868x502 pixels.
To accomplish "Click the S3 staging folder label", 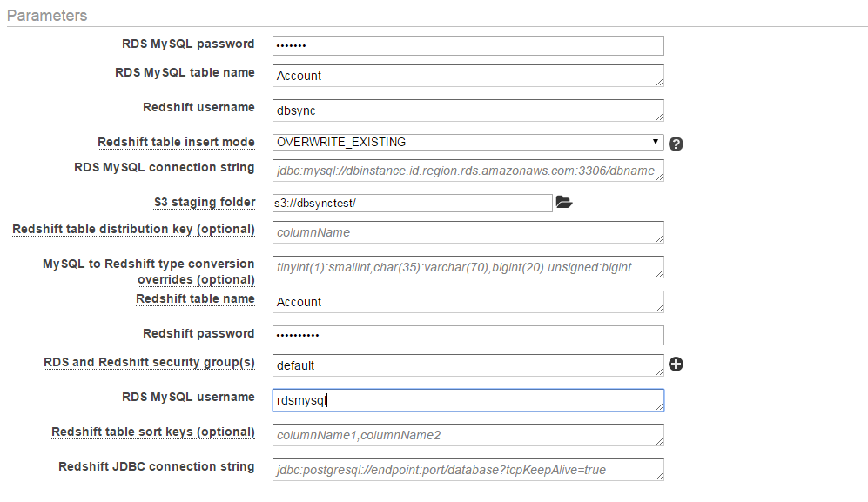I will tap(204, 202).
